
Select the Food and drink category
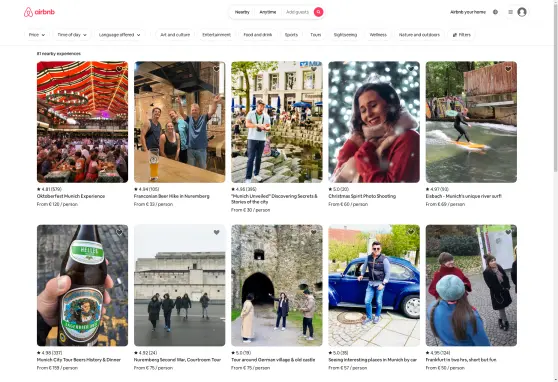[258, 35]
